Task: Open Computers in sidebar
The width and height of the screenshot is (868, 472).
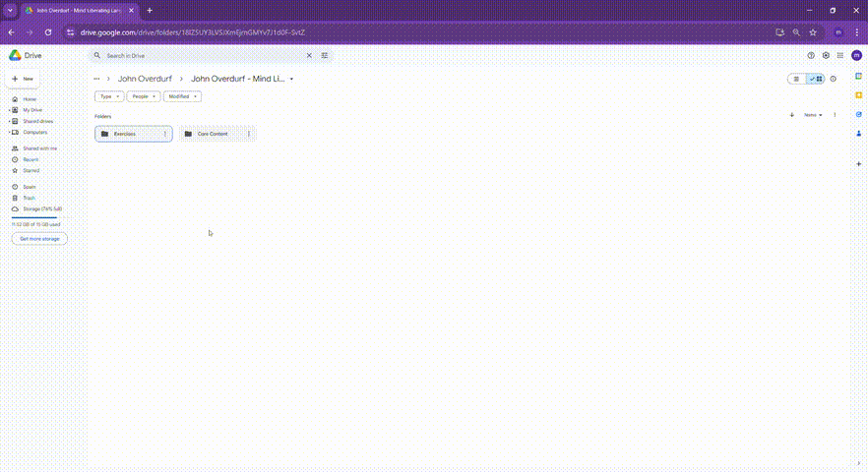Action: tap(34, 132)
